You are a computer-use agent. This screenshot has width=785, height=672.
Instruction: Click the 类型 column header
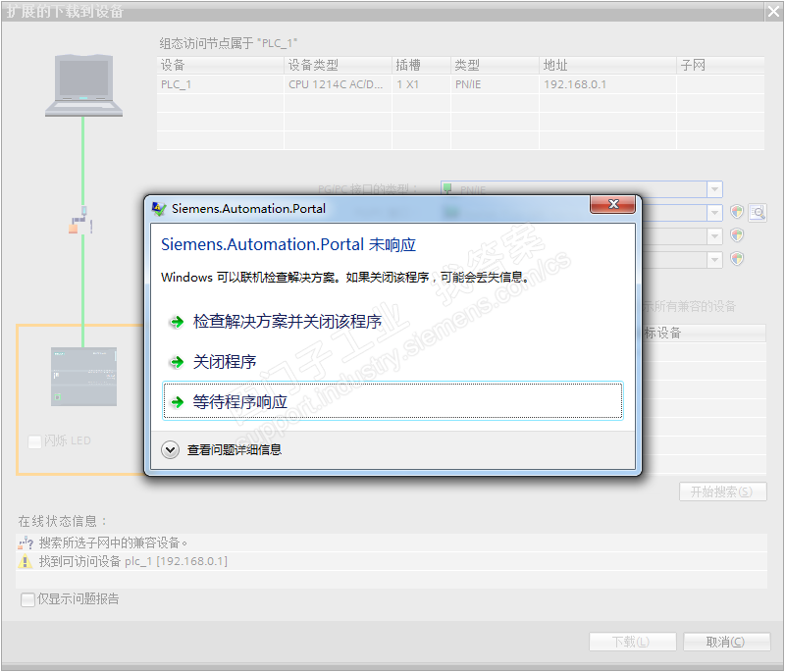[x=495, y=65]
